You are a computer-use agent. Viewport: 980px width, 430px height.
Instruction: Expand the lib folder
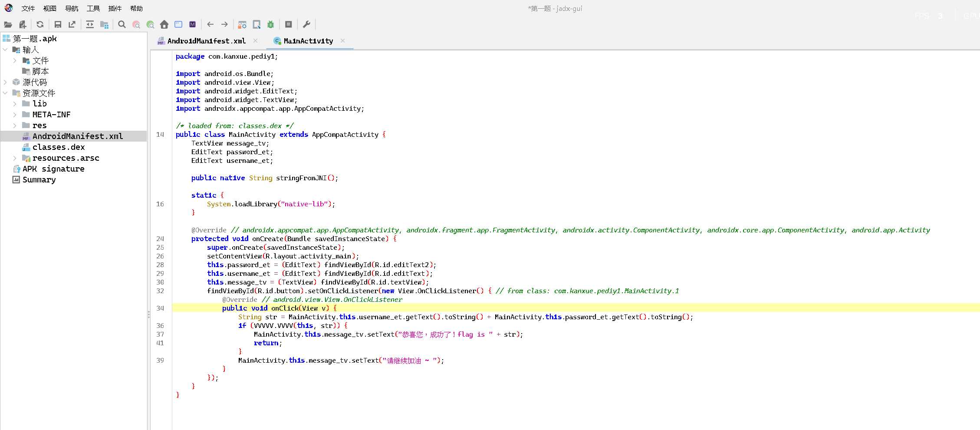[15, 104]
